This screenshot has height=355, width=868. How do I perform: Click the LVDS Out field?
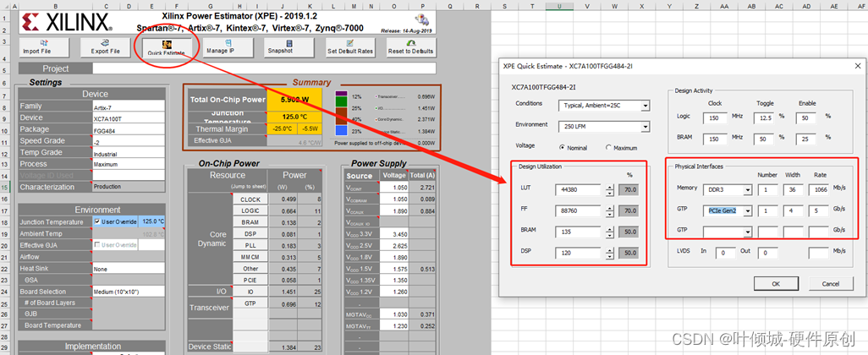pos(766,254)
